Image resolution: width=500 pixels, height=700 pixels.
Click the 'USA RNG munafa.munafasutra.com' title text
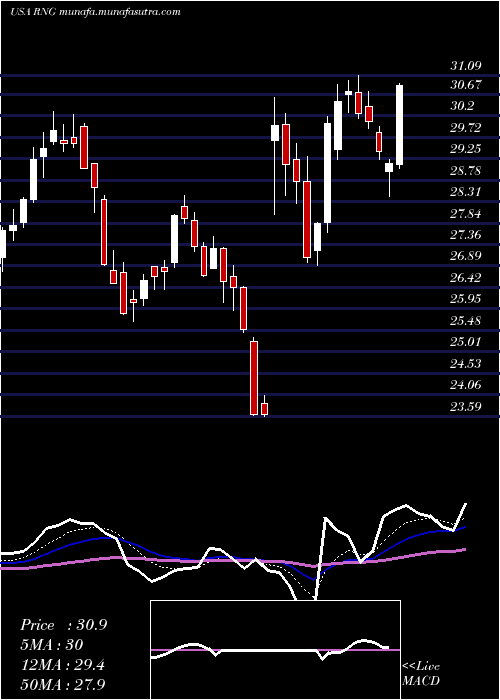tap(95, 12)
